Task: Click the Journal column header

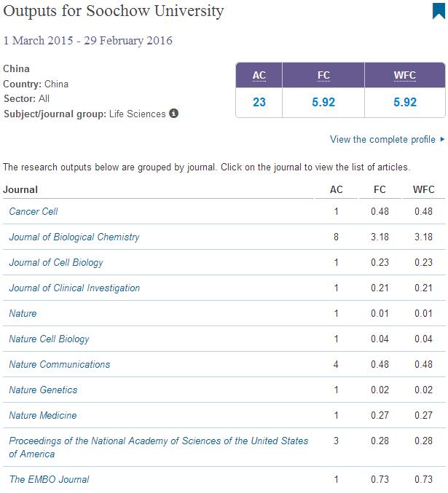Action: 20,189
